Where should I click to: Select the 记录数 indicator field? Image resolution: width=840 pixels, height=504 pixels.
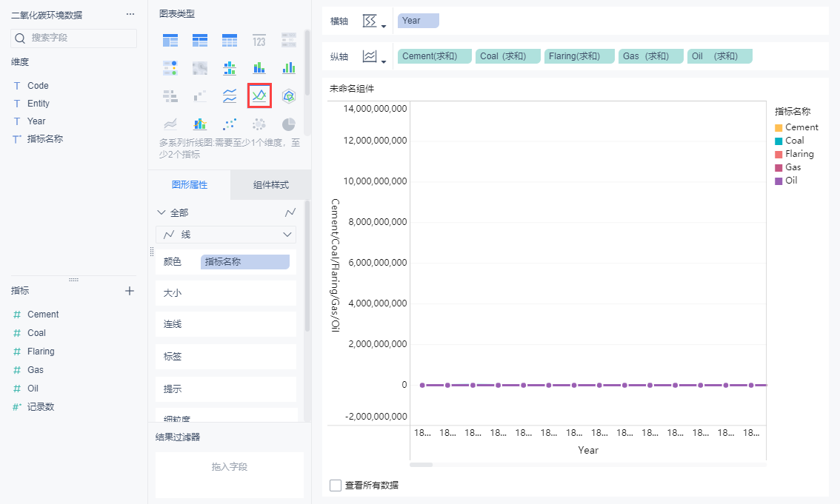(41, 407)
